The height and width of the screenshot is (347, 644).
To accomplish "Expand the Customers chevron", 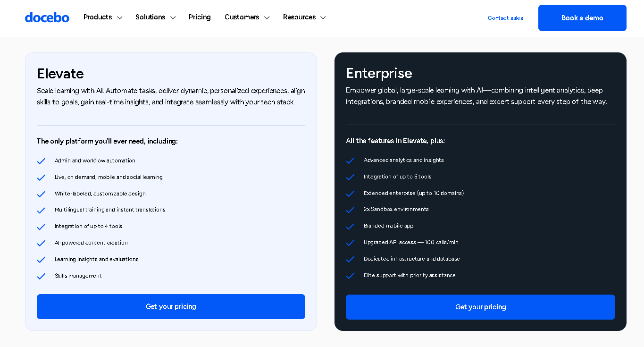I will tap(267, 18).
